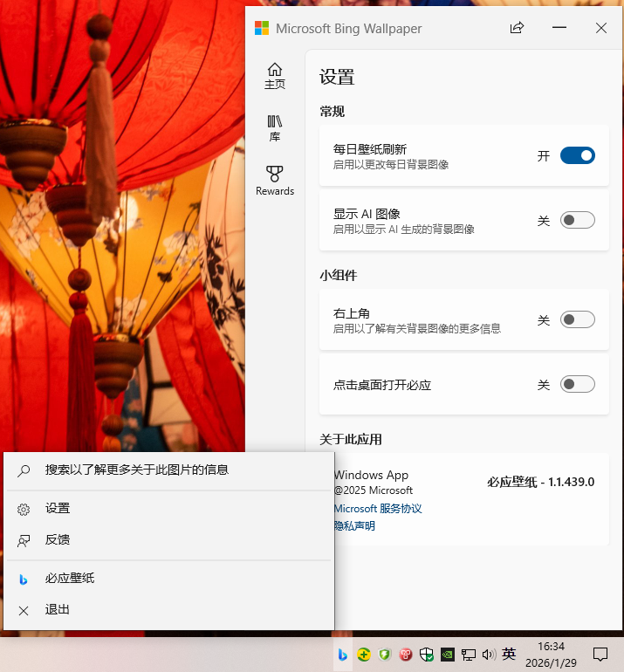Screen dimensions: 624x672
Task: Choose 设置 from the tray context menu
Action: [168, 509]
